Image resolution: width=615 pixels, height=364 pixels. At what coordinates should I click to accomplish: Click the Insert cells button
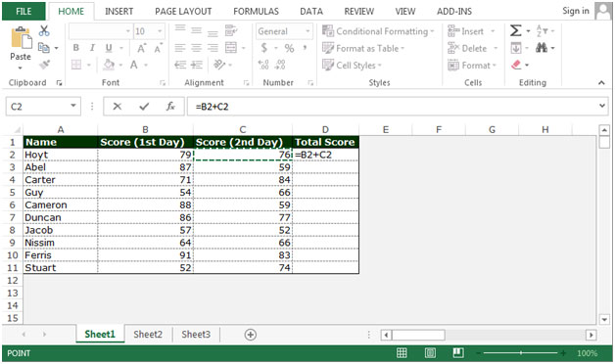tap(471, 31)
